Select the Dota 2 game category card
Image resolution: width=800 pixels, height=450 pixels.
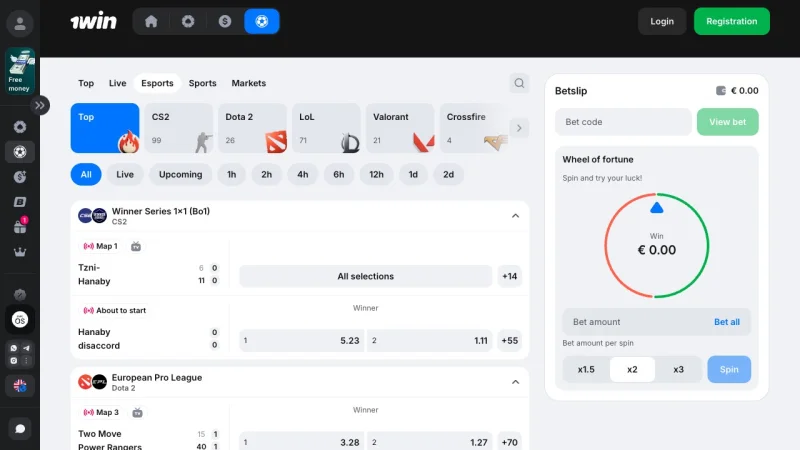tap(253, 128)
